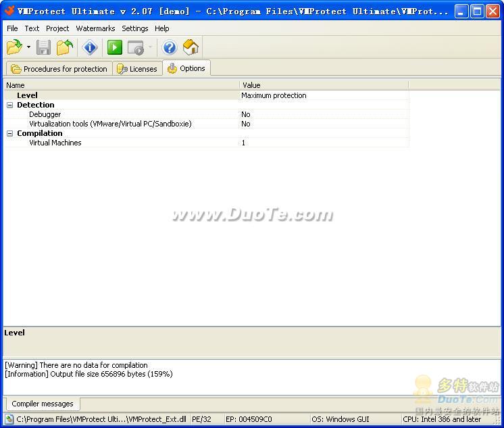504x428 pixels.
Task: Click the Value column header
Action: click(x=324, y=85)
